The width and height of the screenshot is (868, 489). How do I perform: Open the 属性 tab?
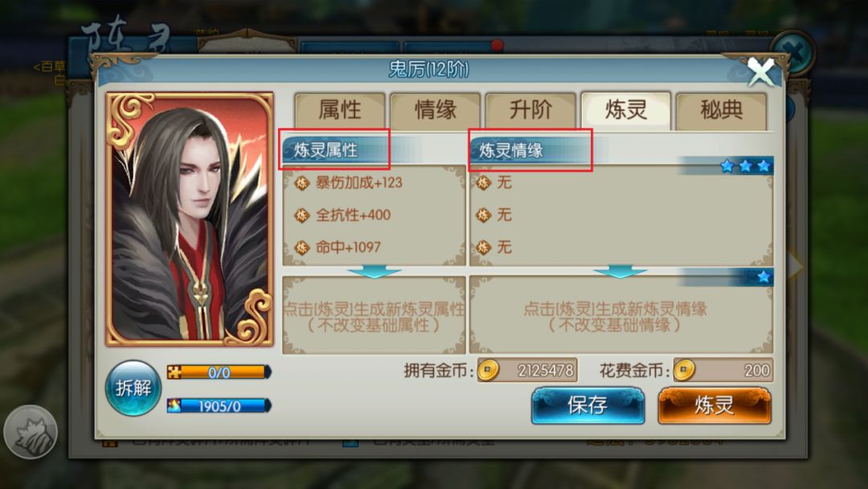(339, 110)
